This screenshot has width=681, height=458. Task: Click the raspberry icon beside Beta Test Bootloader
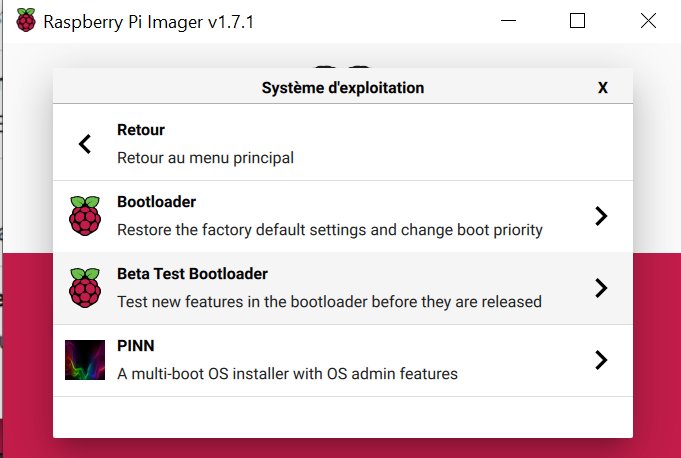tap(85, 288)
